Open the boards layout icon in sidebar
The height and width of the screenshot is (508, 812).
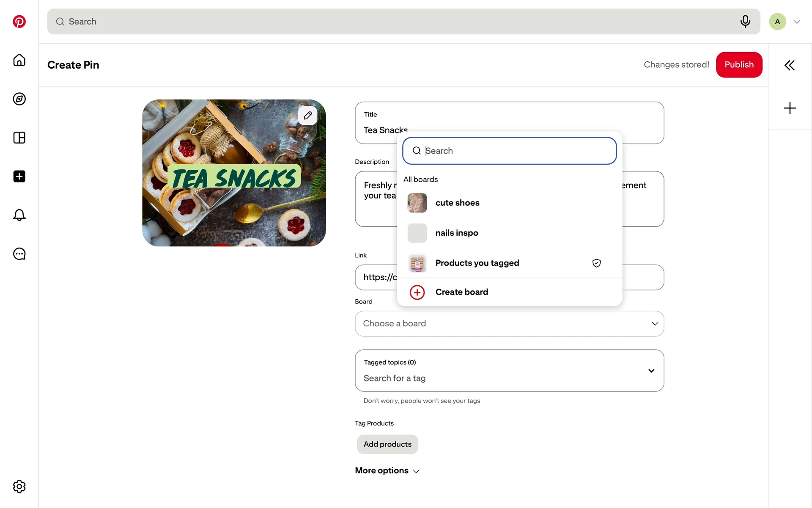[19, 138]
